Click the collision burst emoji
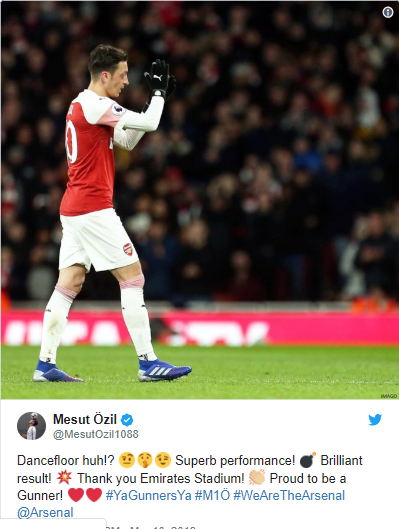The width and height of the screenshot is (399, 529). (x=64, y=478)
